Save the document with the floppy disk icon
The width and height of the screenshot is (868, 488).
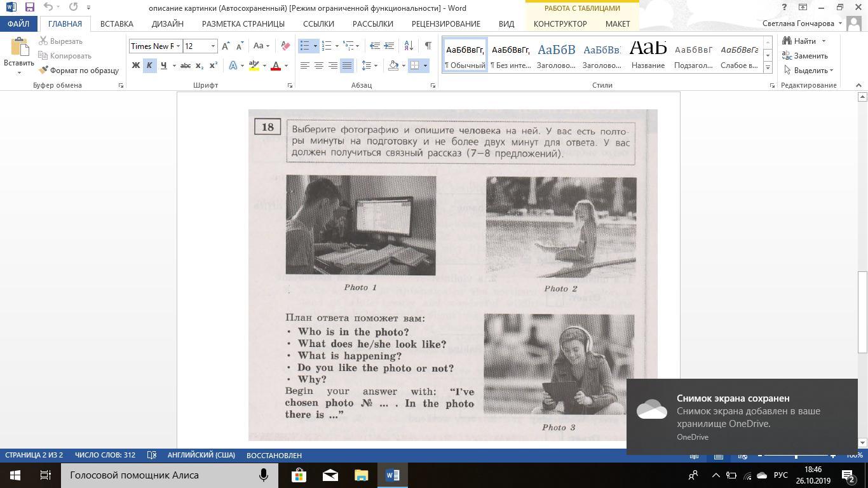[x=29, y=8]
